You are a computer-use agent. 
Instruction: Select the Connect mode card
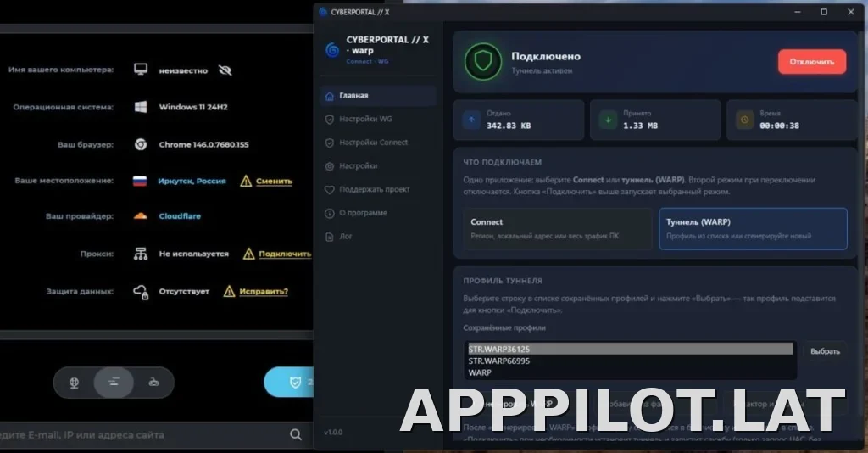tap(558, 229)
